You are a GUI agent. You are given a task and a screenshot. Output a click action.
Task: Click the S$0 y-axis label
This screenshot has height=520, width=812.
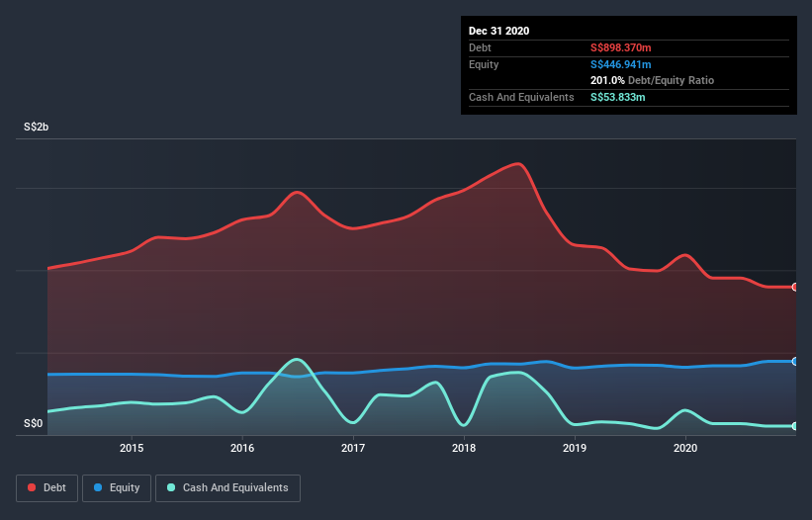[x=34, y=423]
